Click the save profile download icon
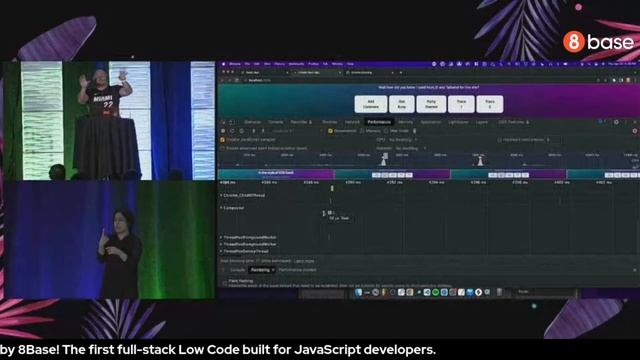 pyautogui.click(x=263, y=131)
